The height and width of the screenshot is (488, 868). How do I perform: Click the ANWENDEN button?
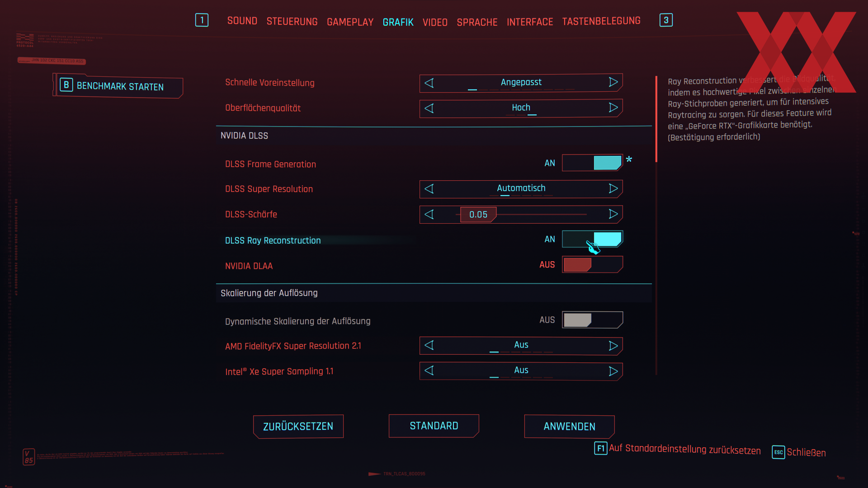point(570,426)
